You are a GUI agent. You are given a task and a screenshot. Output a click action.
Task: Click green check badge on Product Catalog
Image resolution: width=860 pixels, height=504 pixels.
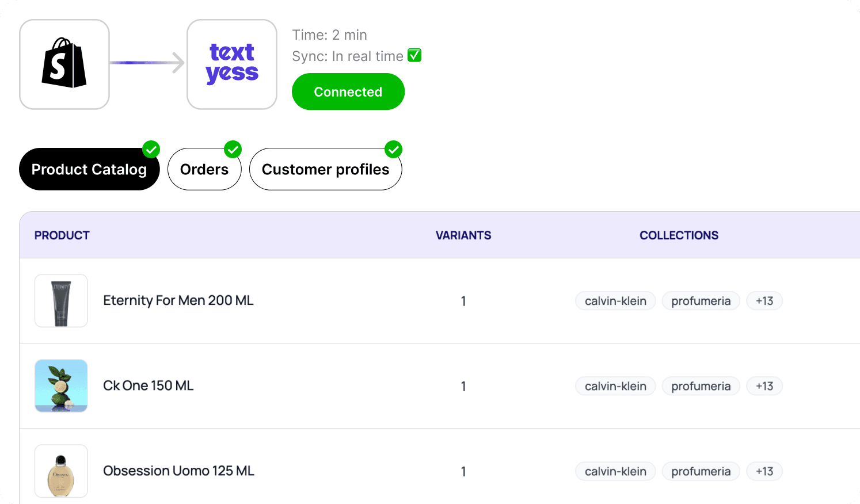pos(151,150)
